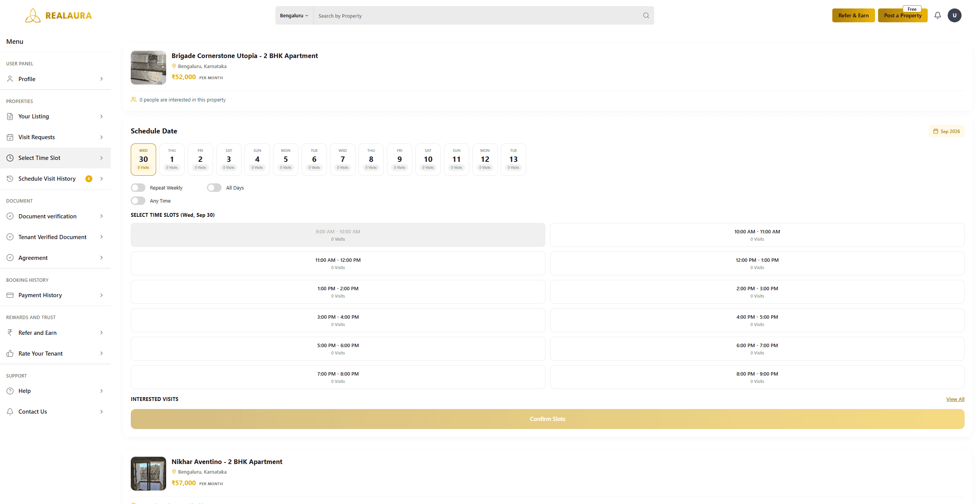Expand the Payment History chevron
This screenshot has height=504, width=980.
pyautogui.click(x=102, y=295)
